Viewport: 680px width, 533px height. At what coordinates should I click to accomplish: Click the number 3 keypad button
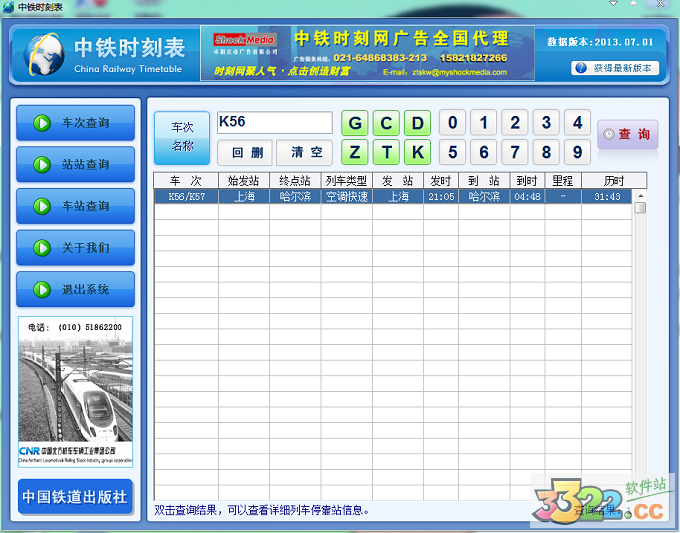pyautogui.click(x=546, y=123)
